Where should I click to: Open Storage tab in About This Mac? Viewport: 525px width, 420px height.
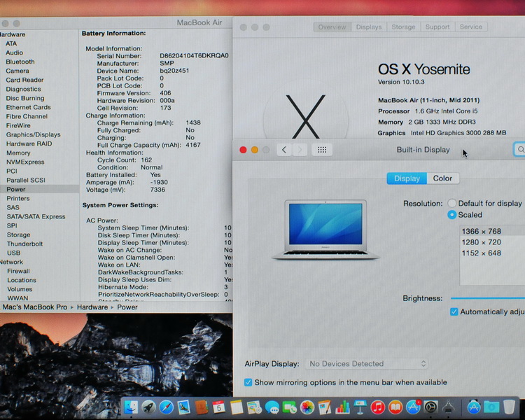pyautogui.click(x=403, y=27)
